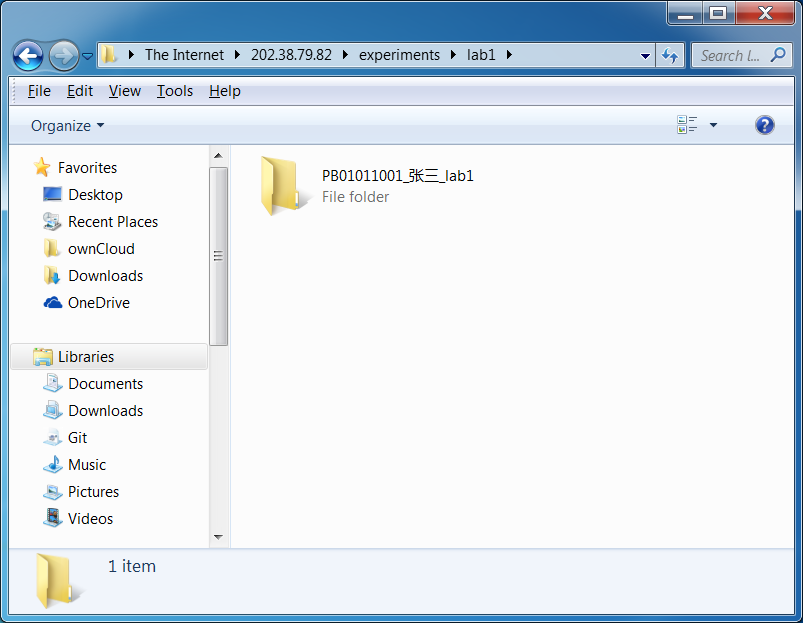Open Recent Places
This screenshot has width=803, height=623.
pos(113,222)
